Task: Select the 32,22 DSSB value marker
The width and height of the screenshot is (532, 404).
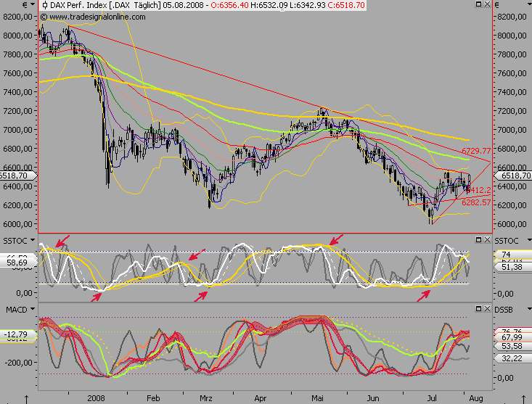Action: point(513,358)
